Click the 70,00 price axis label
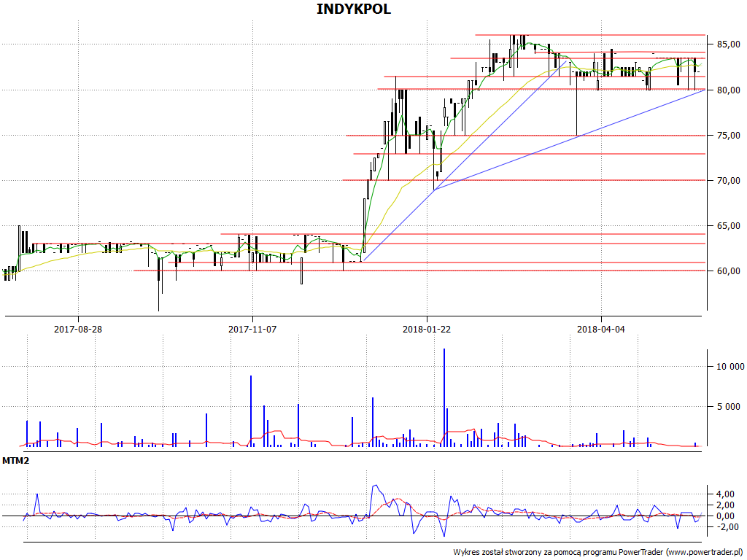 [729, 181]
